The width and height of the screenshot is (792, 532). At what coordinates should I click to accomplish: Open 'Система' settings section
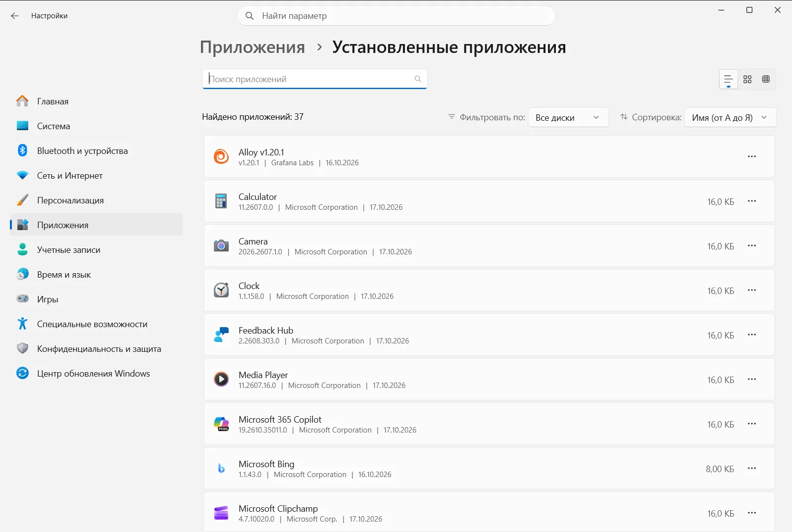coord(97,126)
